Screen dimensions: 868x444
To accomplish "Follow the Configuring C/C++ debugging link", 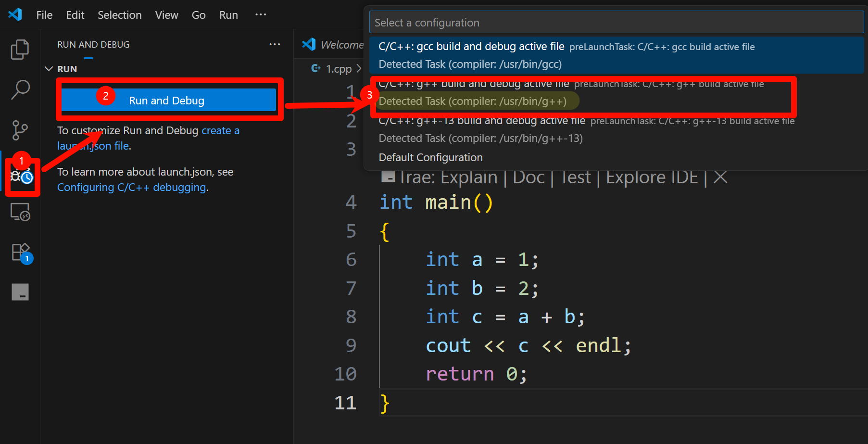I will click(x=131, y=187).
